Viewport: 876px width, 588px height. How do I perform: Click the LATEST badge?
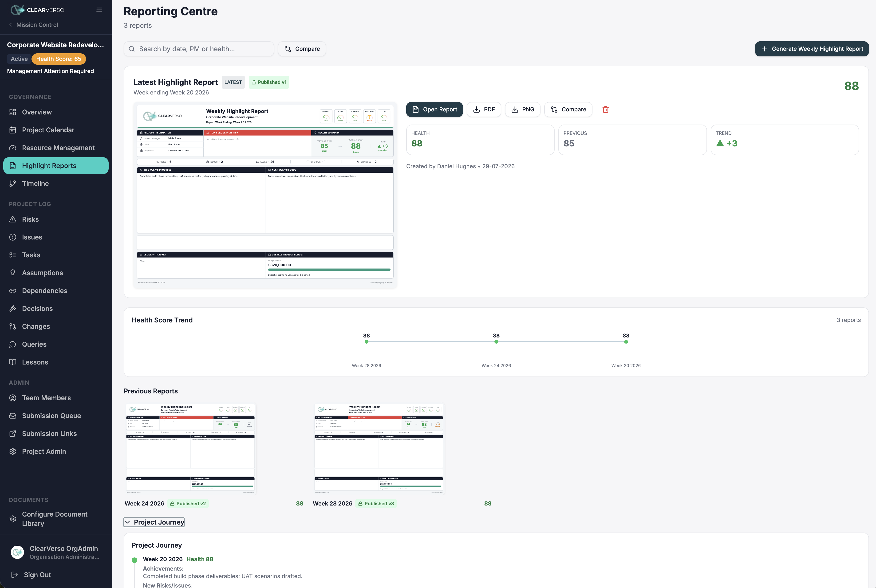(x=233, y=82)
